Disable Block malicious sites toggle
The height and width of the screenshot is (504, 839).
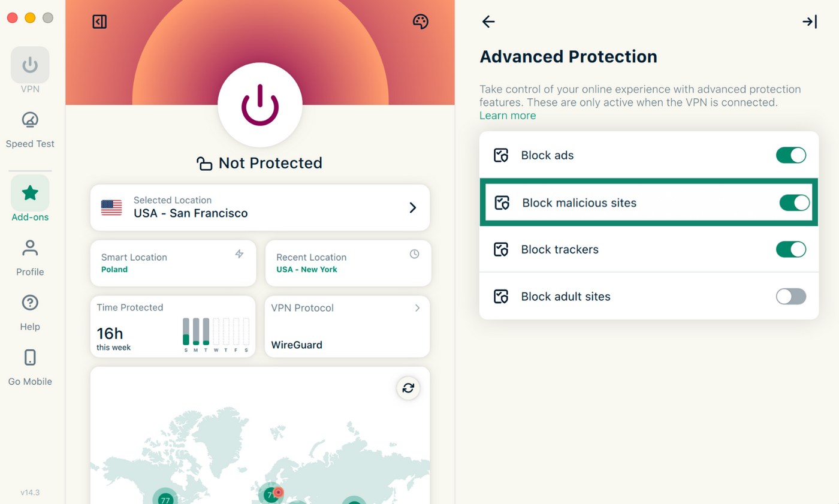pos(794,203)
